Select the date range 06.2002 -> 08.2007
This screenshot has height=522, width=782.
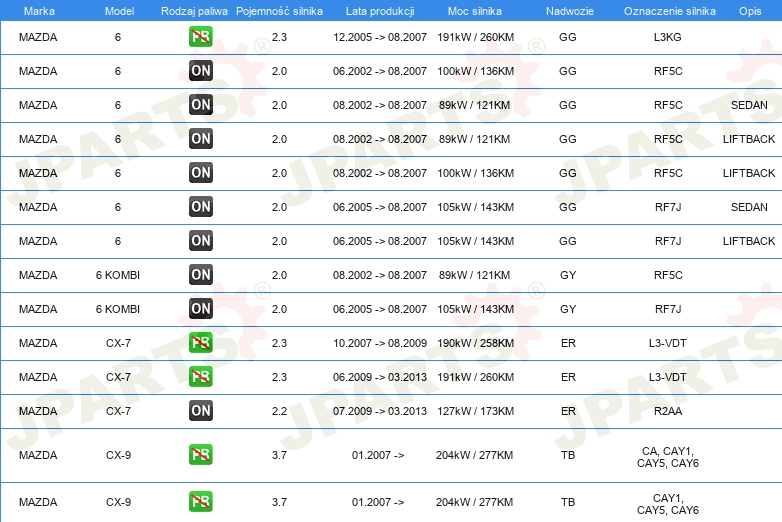point(380,71)
